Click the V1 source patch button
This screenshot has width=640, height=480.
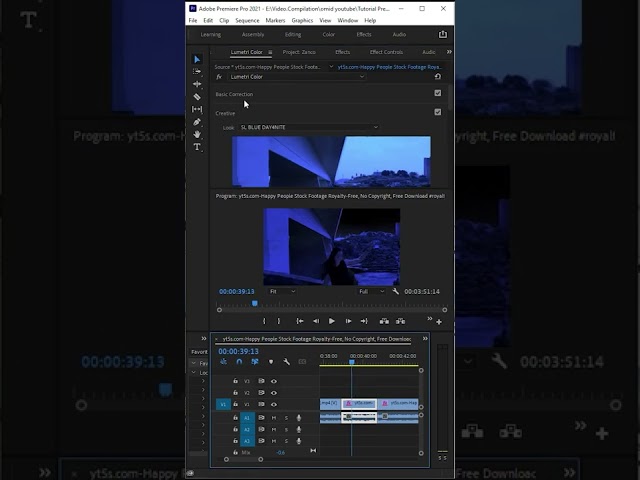[223, 404]
